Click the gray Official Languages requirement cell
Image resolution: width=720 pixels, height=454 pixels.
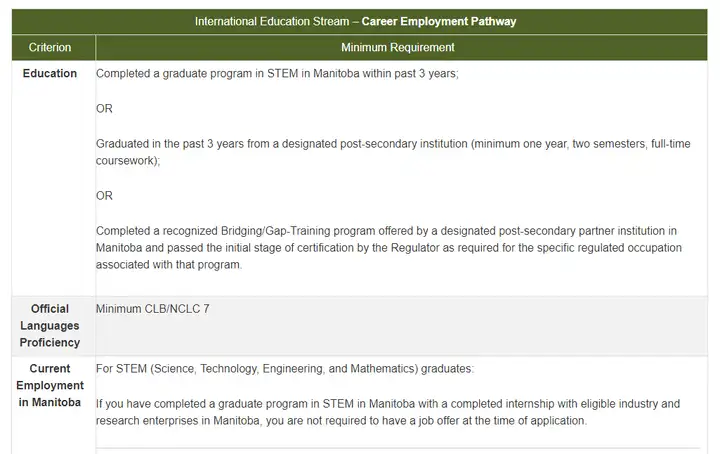tap(401, 326)
